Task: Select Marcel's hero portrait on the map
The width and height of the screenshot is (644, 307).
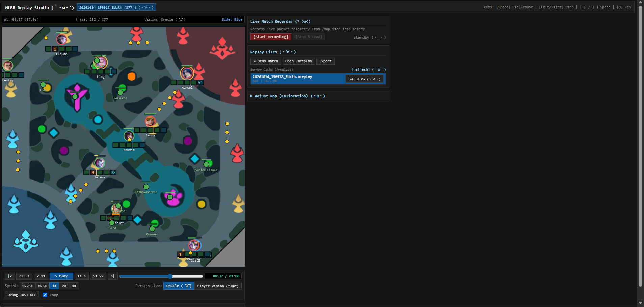Action: pos(187,73)
